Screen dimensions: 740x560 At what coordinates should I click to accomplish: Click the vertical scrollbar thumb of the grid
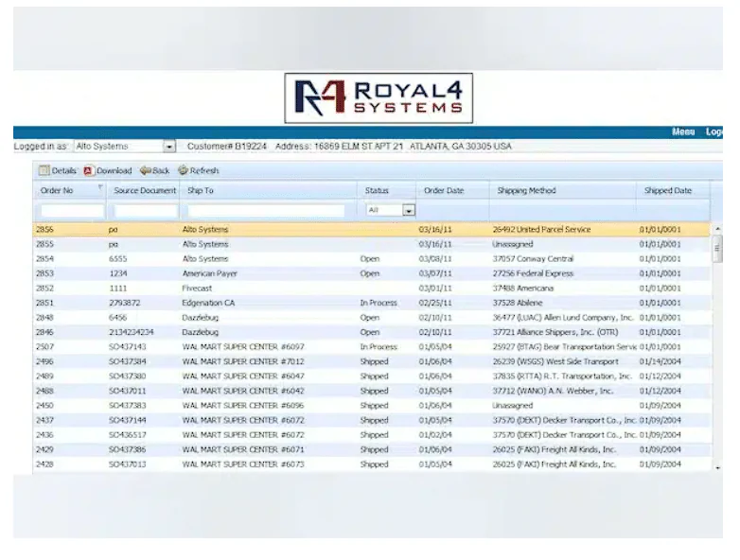[717, 248]
